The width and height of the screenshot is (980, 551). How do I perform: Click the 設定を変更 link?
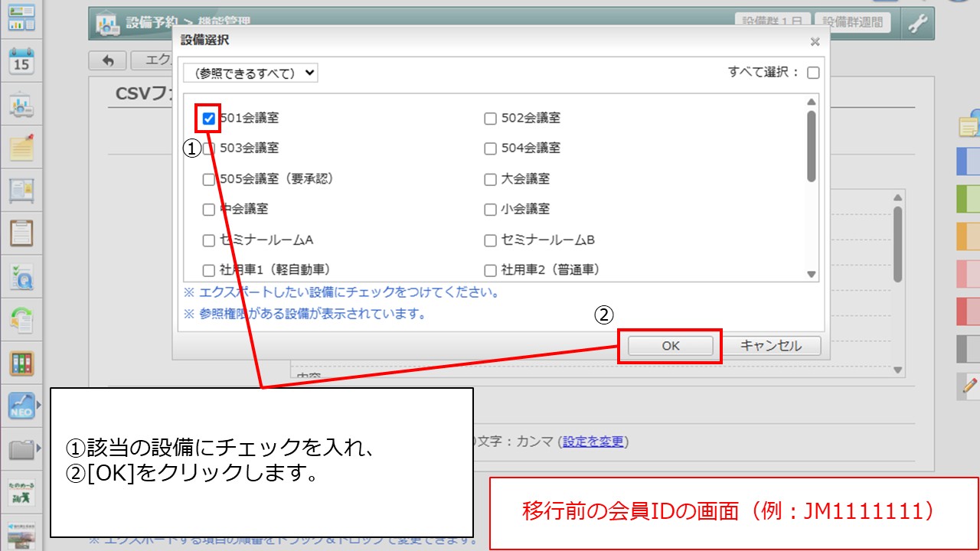[593, 442]
